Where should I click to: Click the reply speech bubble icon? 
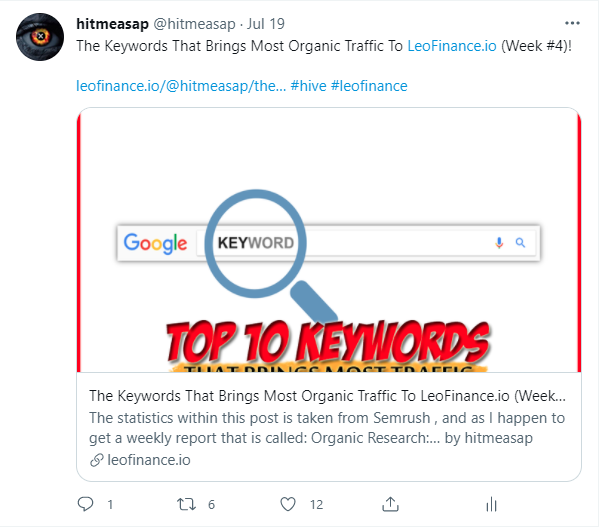(85, 504)
